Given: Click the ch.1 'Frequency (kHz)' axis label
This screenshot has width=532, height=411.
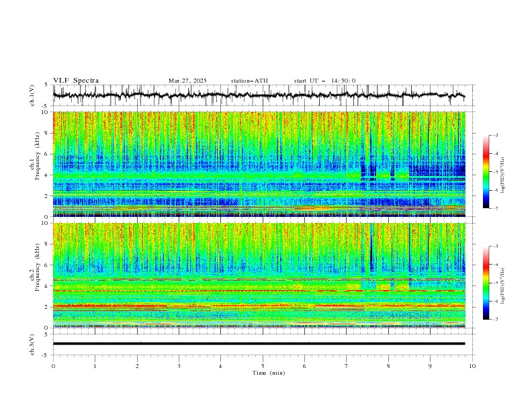Looking at the screenshot, I should pyautogui.click(x=37, y=156).
